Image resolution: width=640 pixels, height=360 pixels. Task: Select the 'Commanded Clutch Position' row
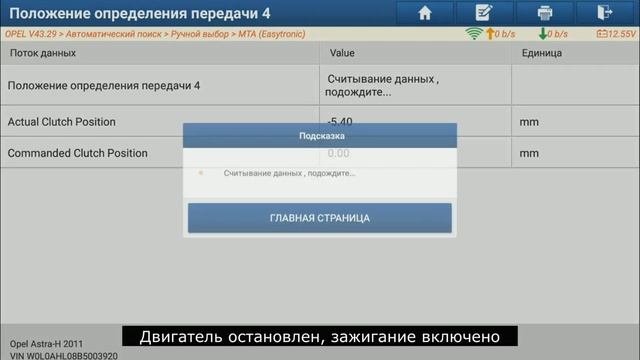tap(320, 153)
